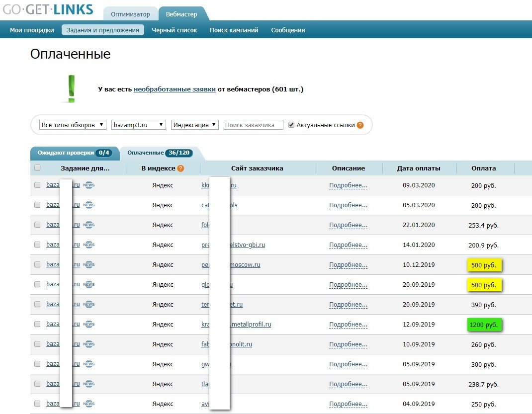Open Индексация dropdown
The height and width of the screenshot is (414, 532).
pyautogui.click(x=195, y=125)
